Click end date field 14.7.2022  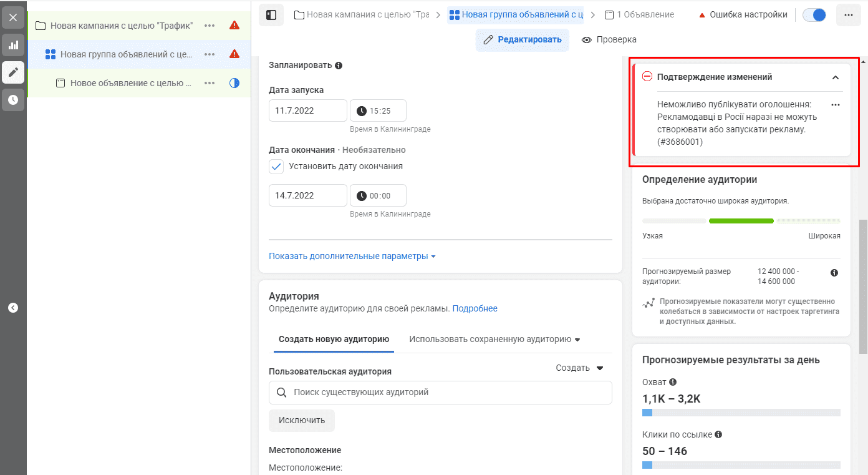[x=308, y=195]
